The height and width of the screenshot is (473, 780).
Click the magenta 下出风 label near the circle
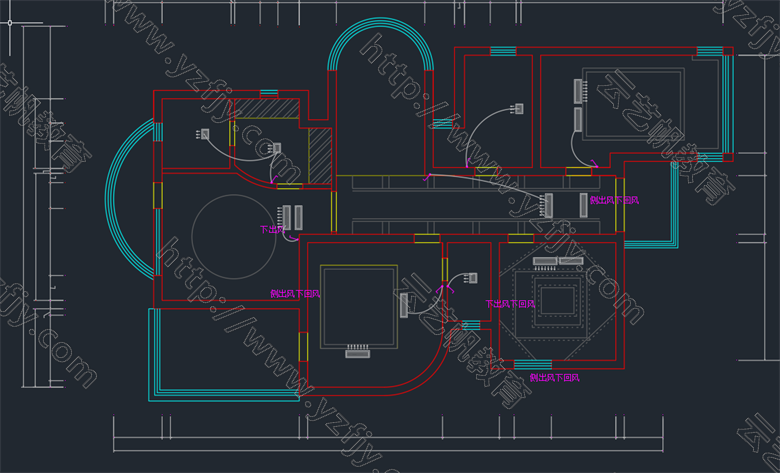pos(272,229)
